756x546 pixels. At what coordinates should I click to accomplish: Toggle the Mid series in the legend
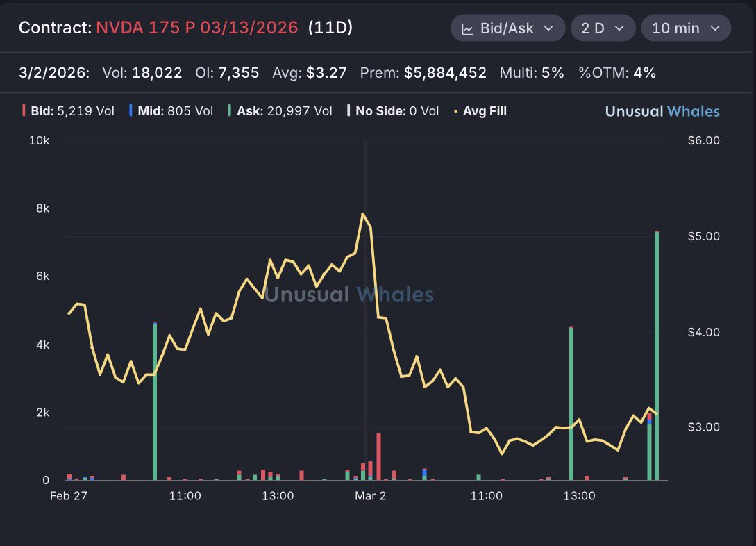[171, 111]
